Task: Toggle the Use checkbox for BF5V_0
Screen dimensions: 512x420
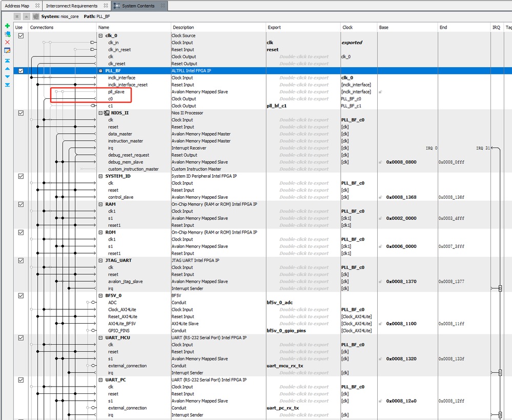Action: (21, 296)
